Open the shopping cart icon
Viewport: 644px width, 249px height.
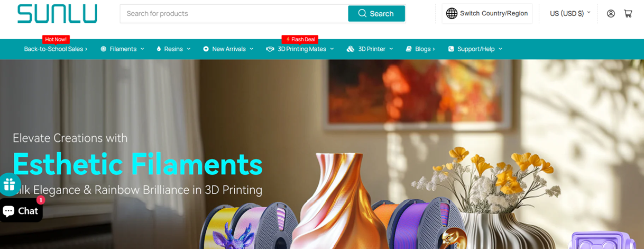[x=628, y=14]
